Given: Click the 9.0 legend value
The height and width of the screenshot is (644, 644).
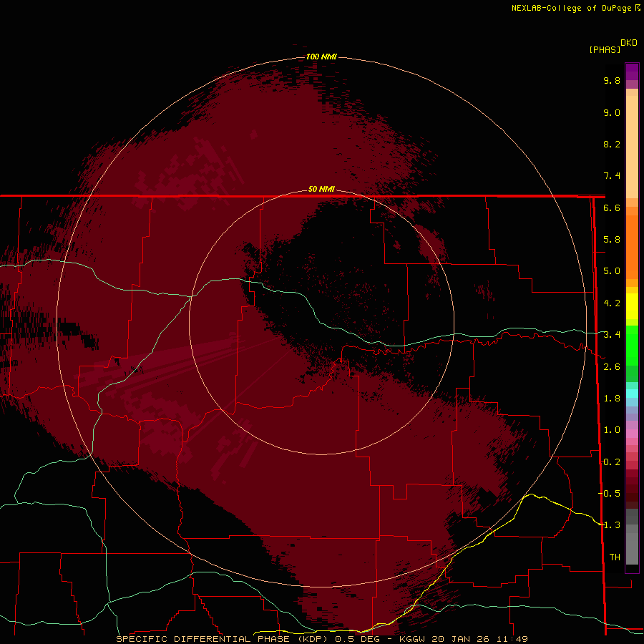Looking at the screenshot, I should tap(612, 112).
